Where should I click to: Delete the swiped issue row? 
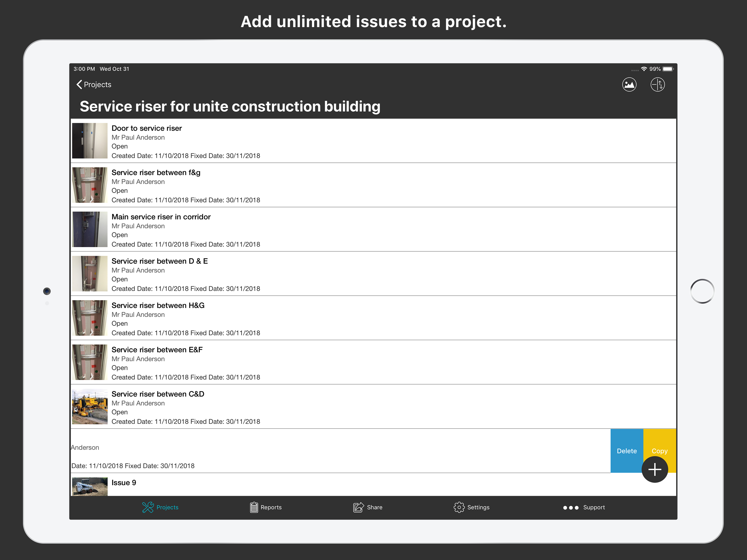[x=626, y=451]
